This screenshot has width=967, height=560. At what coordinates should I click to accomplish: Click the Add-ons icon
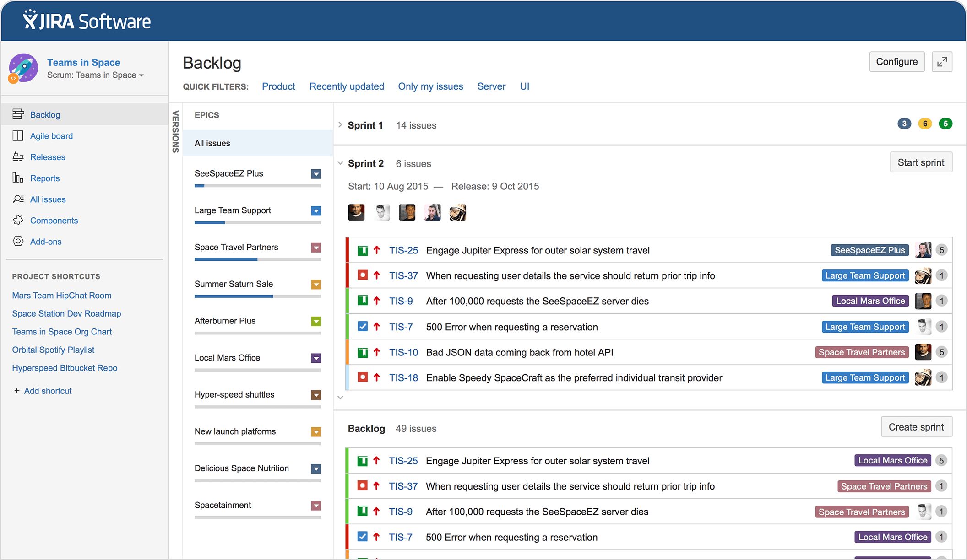18,241
